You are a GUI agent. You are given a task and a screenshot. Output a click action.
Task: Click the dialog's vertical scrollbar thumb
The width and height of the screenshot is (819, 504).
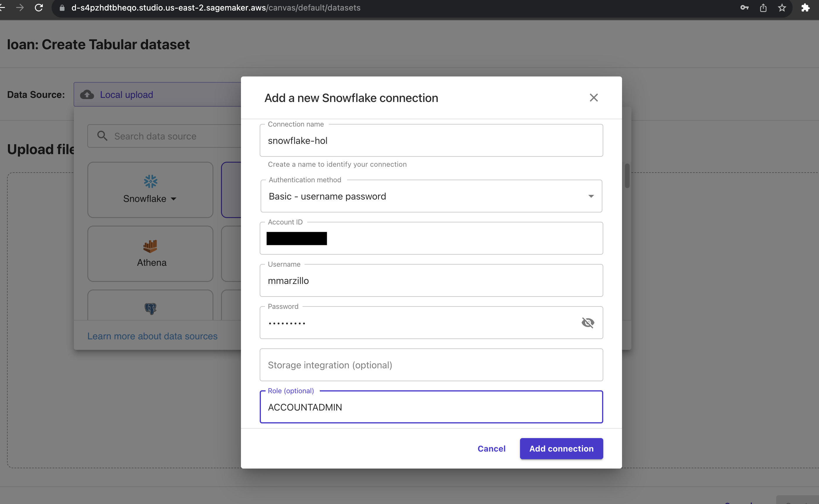coord(627,176)
